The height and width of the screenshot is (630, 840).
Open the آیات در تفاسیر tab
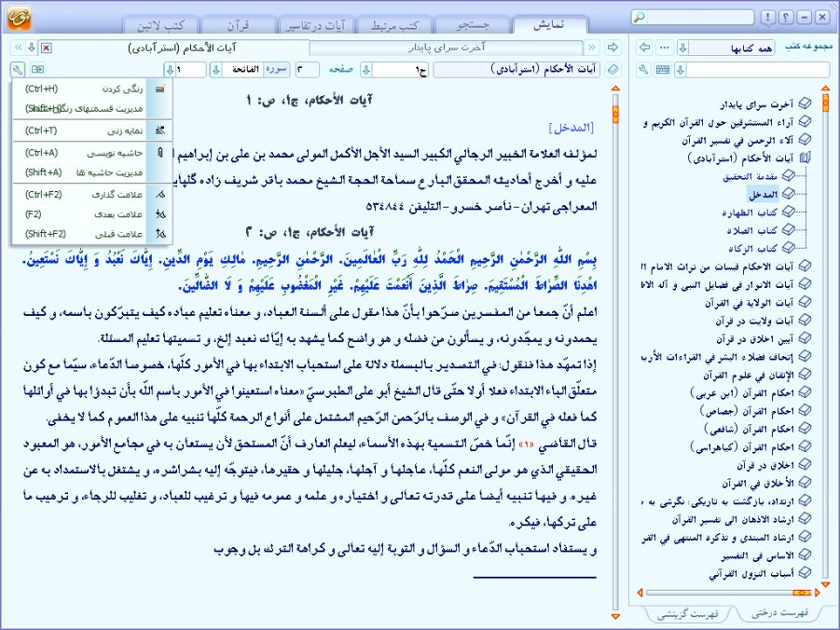tap(316, 25)
